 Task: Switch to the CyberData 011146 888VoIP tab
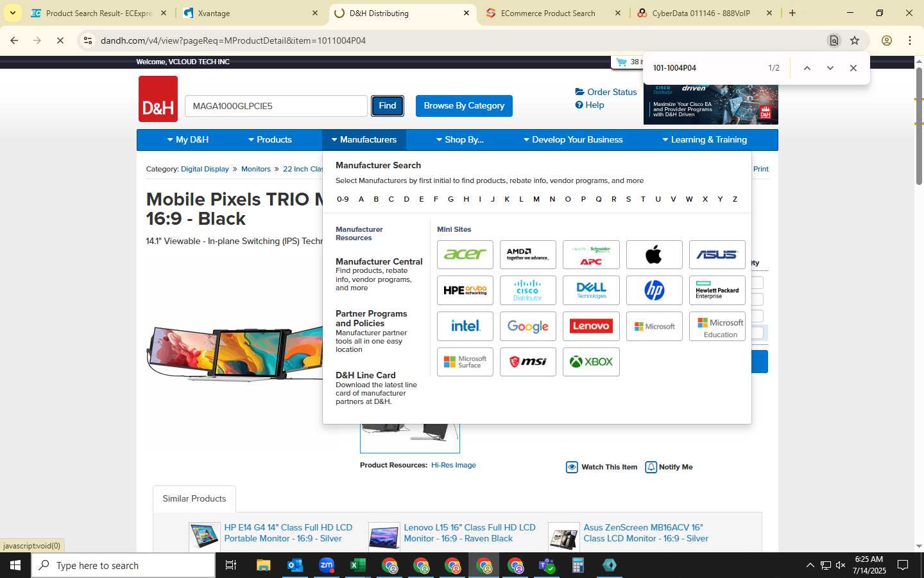click(705, 13)
